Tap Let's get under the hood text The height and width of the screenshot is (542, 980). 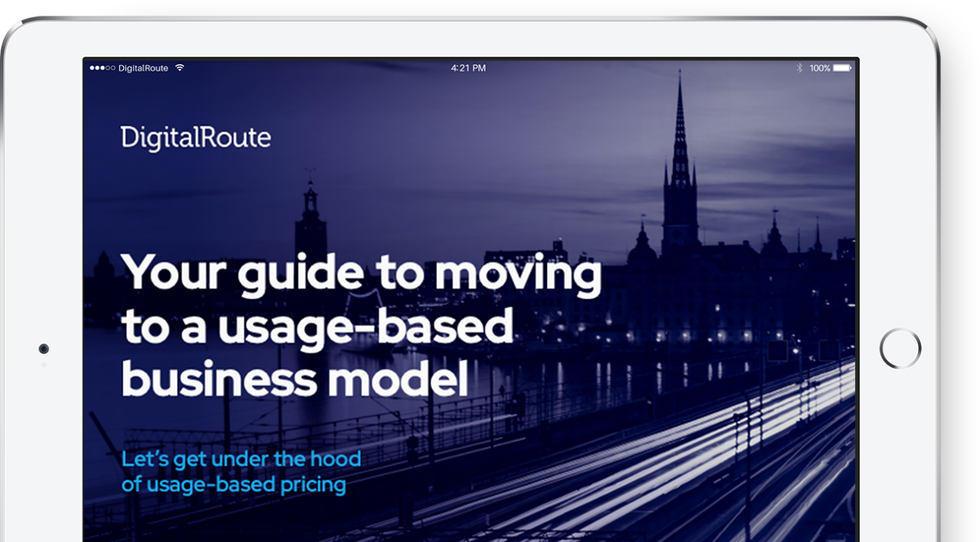[x=240, y=458]
